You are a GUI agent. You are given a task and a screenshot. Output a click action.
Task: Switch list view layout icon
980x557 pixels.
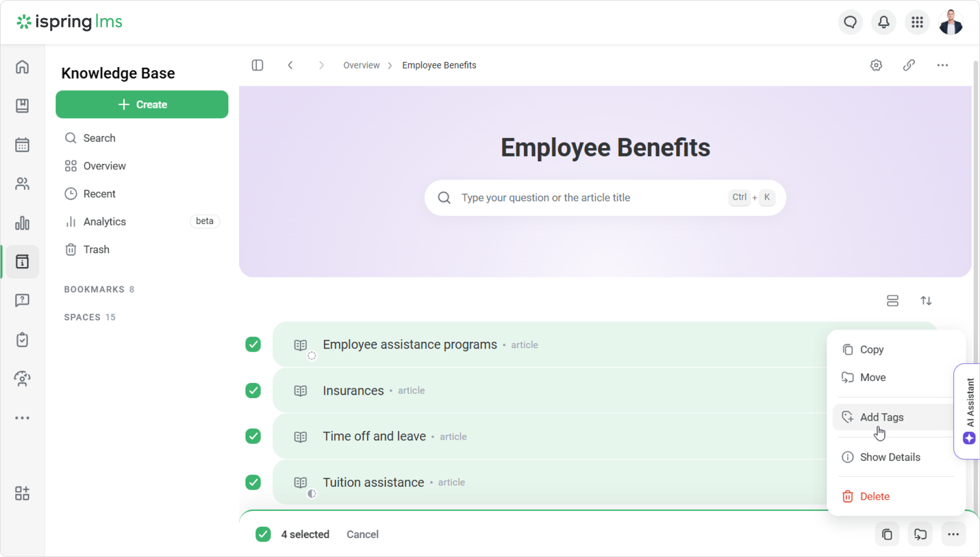pyautogui.click(x=892, y=301)
